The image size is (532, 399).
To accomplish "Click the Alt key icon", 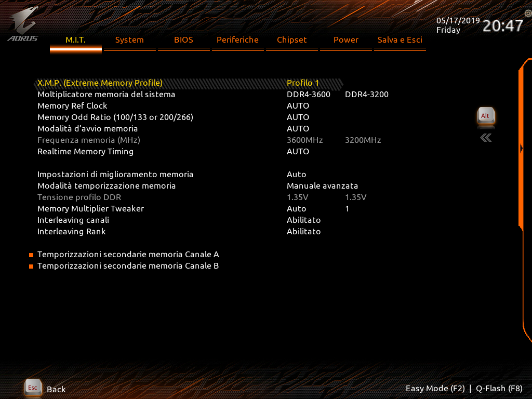I will tap(486, 116).
